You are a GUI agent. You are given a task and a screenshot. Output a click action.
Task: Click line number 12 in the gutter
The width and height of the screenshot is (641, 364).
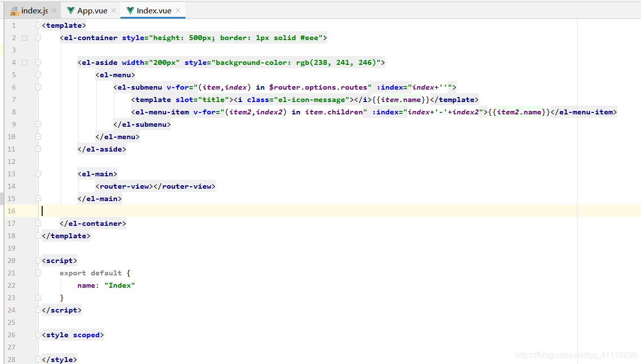point(11,161)
